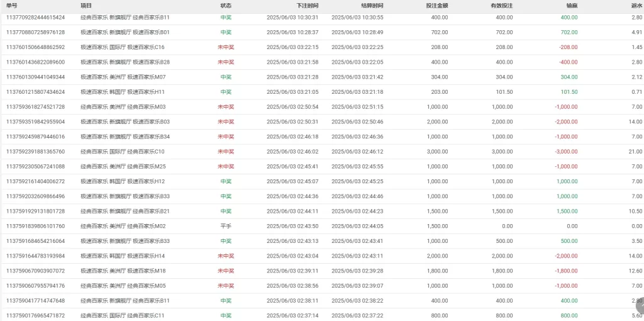Click the 状态 column header
The image size is (644, 321).
226,6
